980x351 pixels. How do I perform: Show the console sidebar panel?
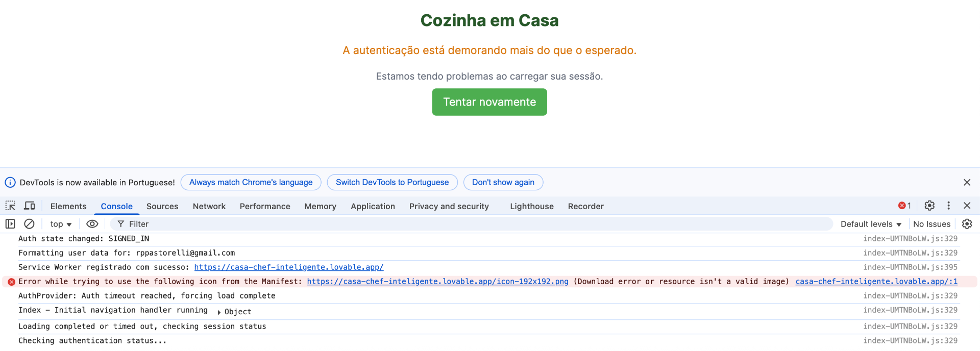(x=10, y=224)
